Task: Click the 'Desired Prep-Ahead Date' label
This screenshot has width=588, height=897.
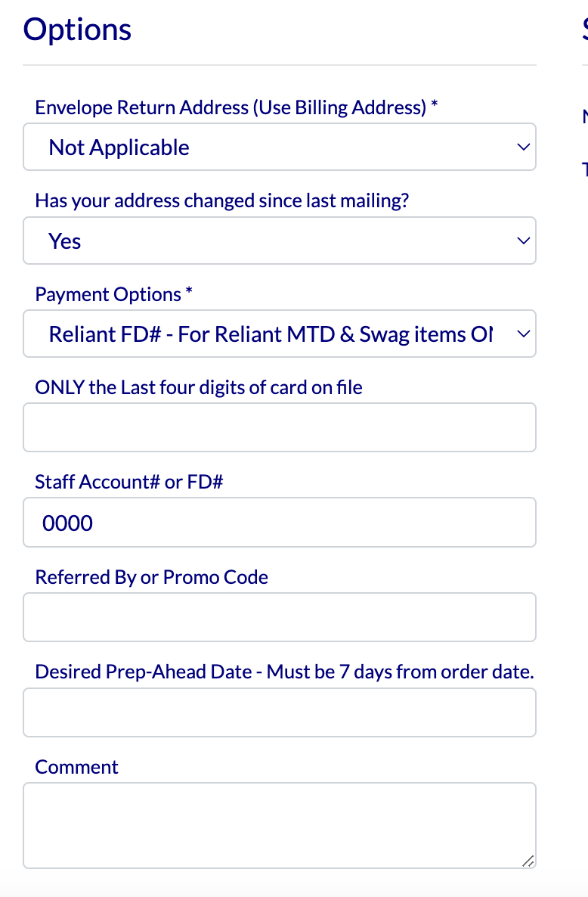Action: click(284, 672)
